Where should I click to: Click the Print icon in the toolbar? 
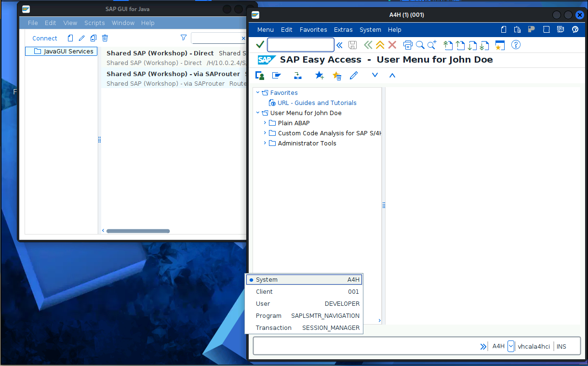click(408, 45)
